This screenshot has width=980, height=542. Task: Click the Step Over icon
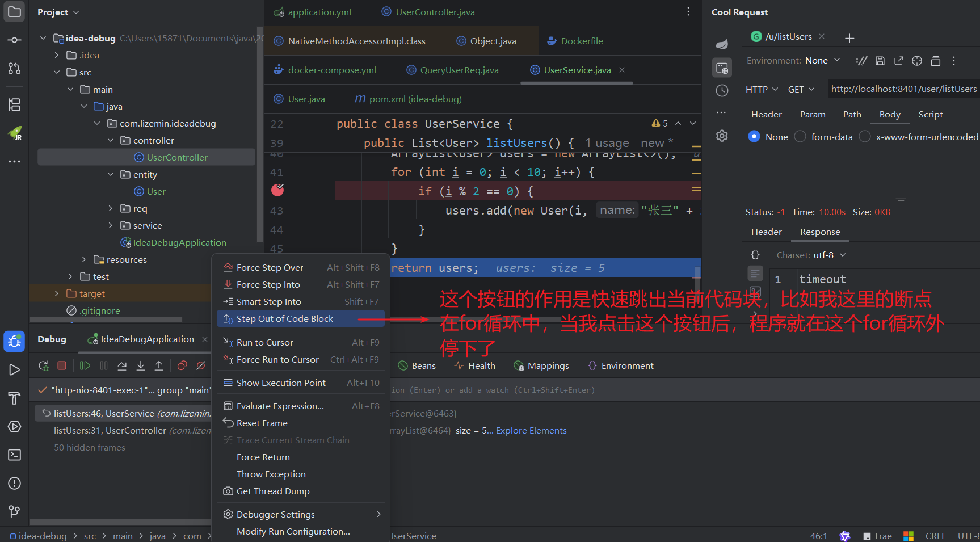122,366
